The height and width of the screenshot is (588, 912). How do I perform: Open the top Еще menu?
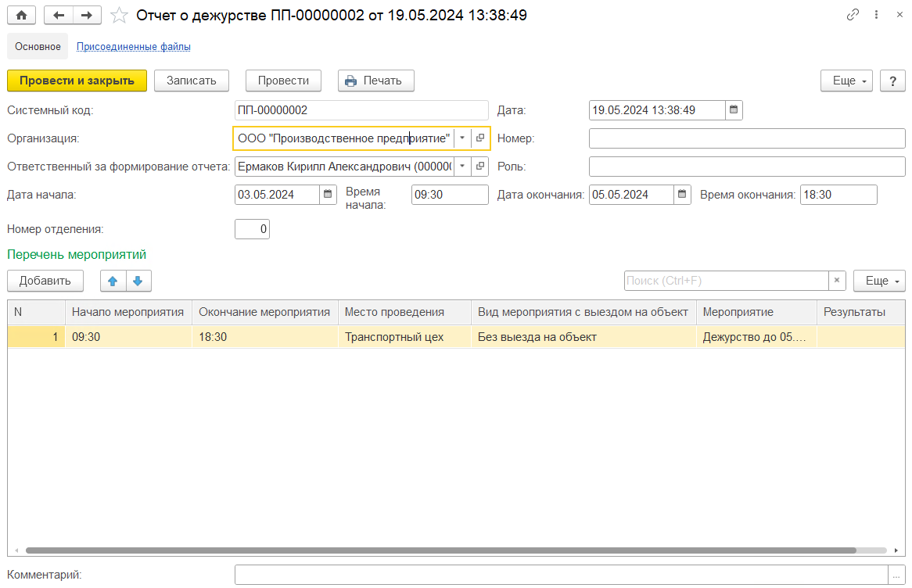[x=846, y=81]
